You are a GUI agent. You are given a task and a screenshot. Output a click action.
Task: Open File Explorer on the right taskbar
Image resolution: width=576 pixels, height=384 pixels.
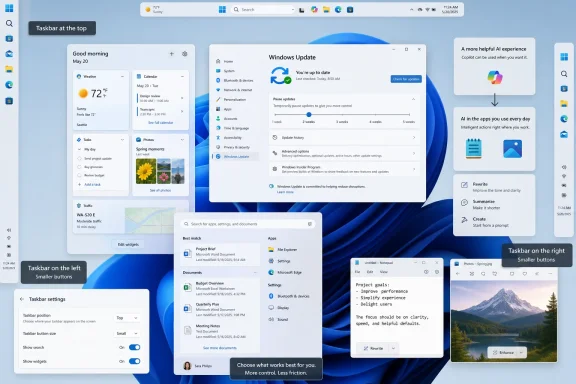click(x=564, y=104)
